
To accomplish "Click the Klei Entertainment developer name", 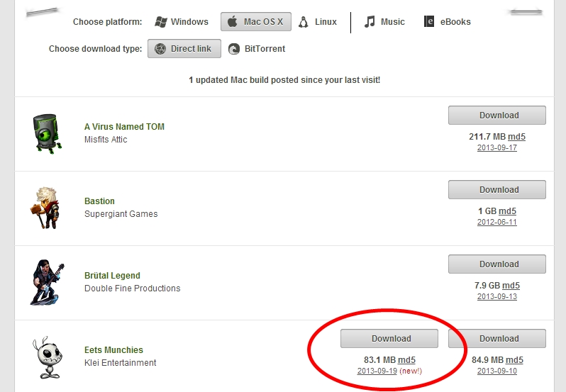I will tap(120, 363).
